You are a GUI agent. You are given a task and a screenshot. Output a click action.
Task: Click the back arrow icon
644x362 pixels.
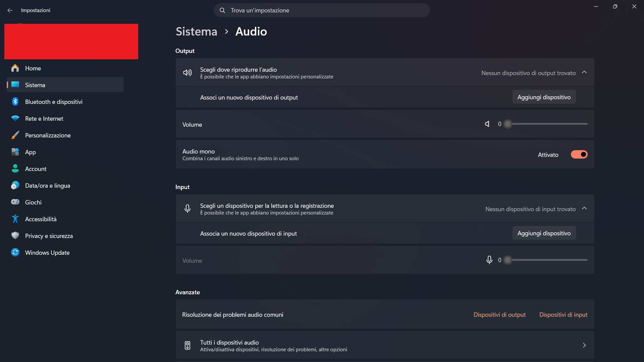(x=10, y=10)
